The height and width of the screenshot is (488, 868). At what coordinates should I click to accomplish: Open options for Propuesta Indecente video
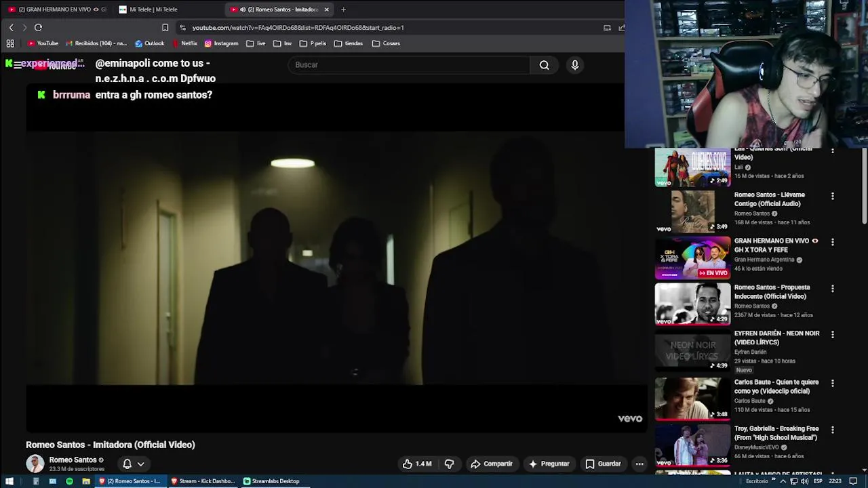tap(832, 289)
